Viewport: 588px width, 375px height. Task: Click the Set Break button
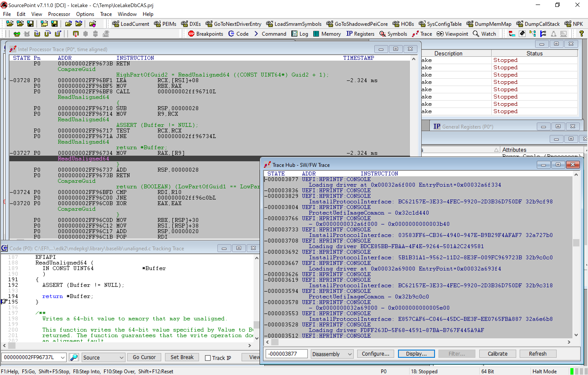[x=182, y=357]
